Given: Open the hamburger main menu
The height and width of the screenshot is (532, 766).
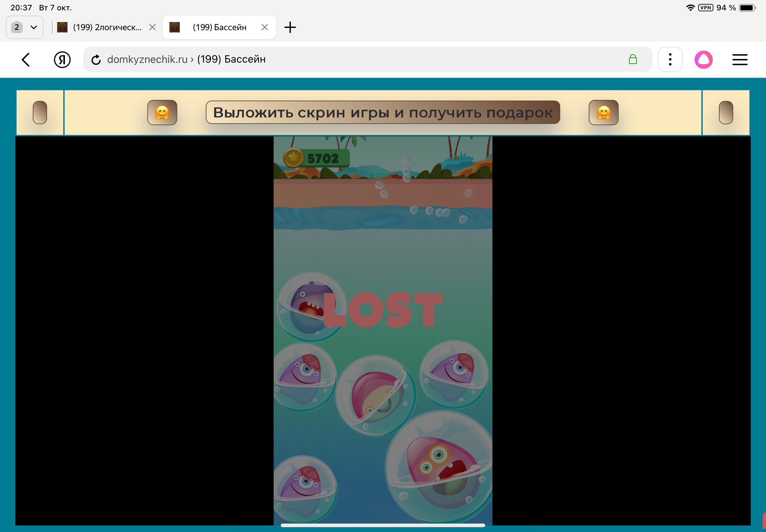Looking at the screenshot, I should click(x=740, y=60).
